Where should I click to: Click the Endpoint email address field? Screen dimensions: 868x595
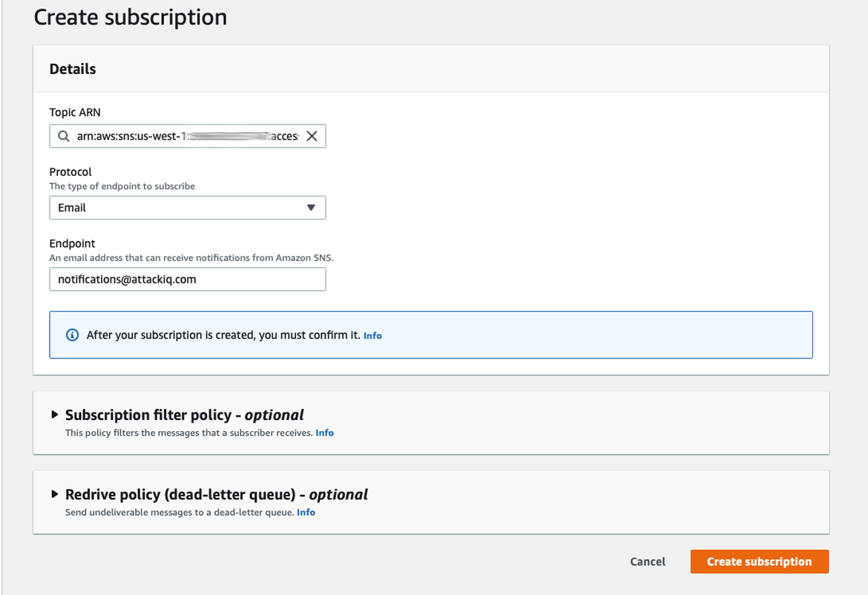point(187,280)
